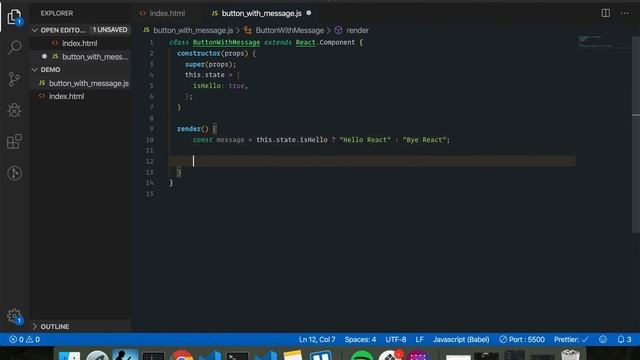Open the Manage settings gear
This screenshot has width=640, height=360.
14,316
